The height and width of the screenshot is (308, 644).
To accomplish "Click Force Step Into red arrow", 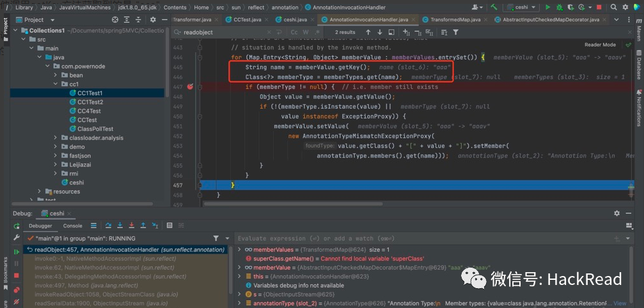I will point(132,225).
